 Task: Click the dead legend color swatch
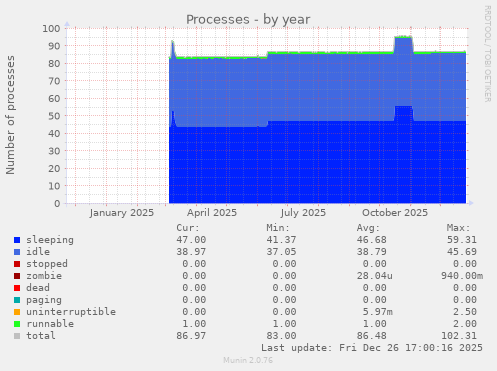(17, 288)
